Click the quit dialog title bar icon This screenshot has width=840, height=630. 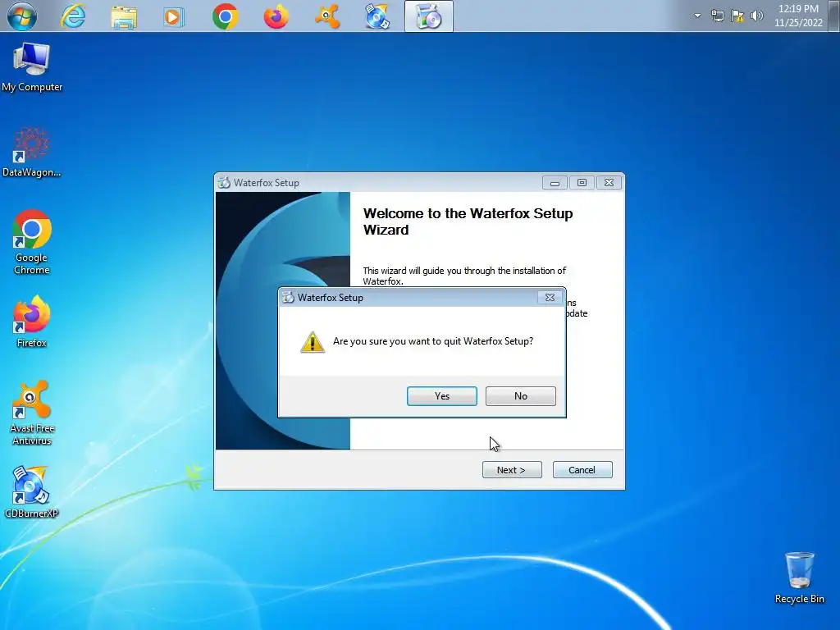(x=288, y=297)
